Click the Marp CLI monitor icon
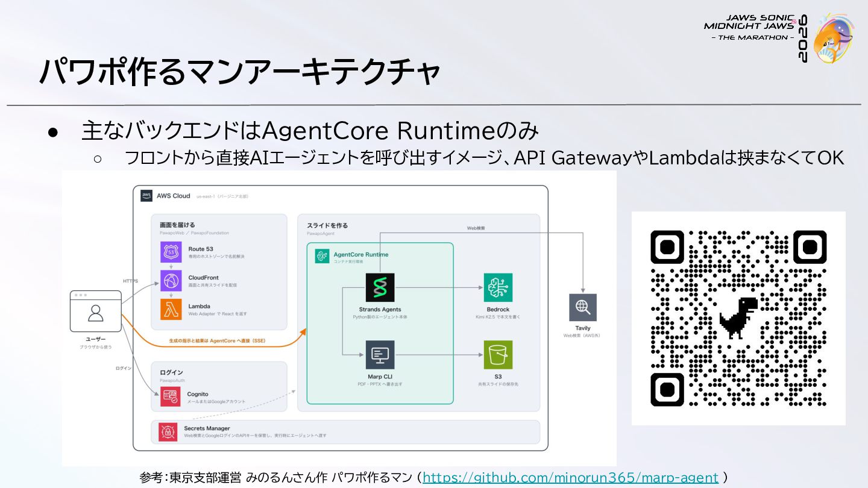Viewport: 868px width, 488px height. point(380,355)
